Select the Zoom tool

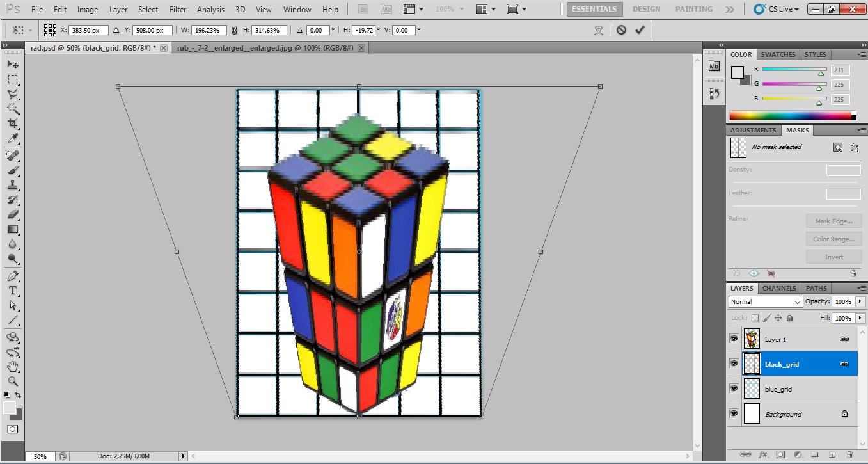(13, 381)
